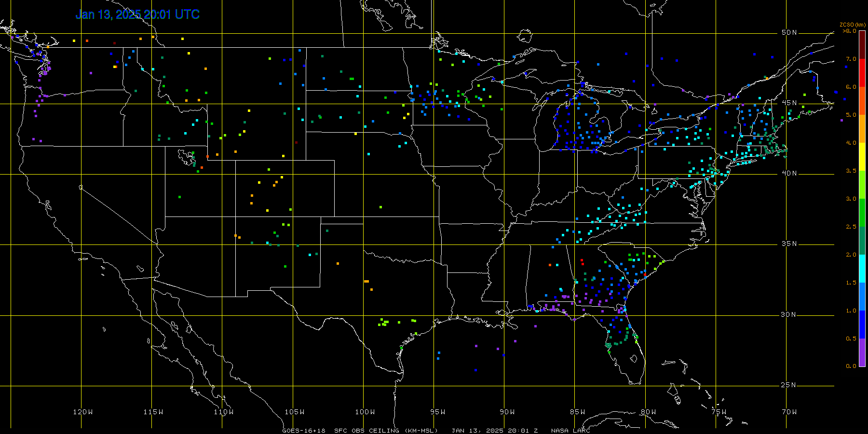Select the 0.0 legend value
Image resolution: width=868 pixels, height=434 pixels.
pyautogui.click(x=851, y=366)
